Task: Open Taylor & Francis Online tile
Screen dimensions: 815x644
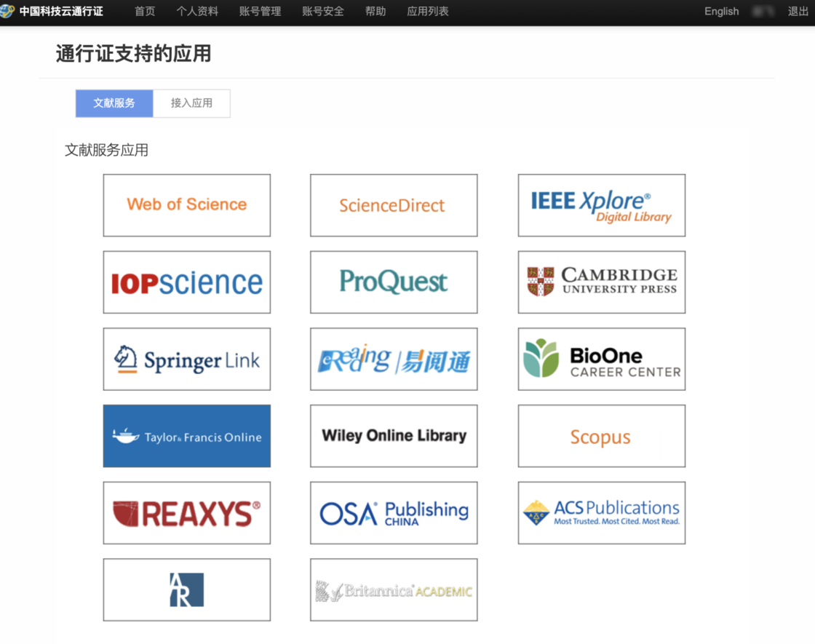Action: click(186, 436)
